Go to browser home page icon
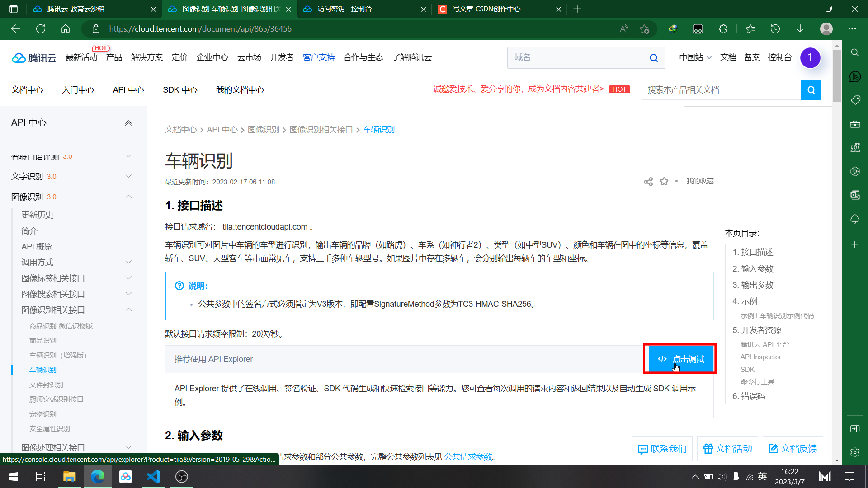This screenshot has height=488, width=868. coord(66,29)
